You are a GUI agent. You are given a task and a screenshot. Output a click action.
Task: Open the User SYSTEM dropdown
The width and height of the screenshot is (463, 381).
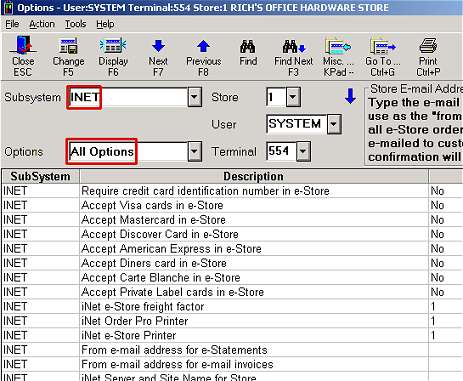pyautogui.click(x=334, y=124)
